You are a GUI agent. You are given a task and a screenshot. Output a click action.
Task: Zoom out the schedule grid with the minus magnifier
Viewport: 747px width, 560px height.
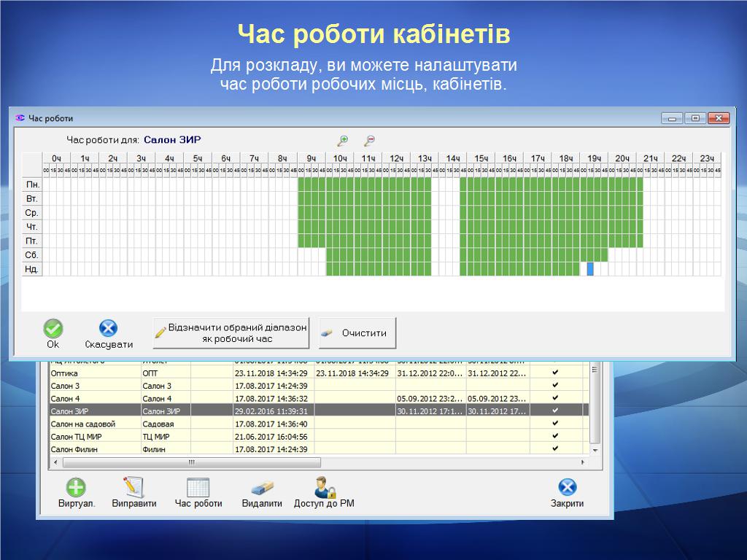click(370, 140)
